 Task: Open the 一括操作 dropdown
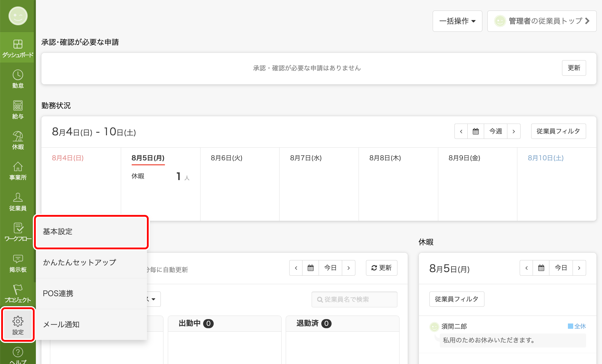(x=457, y=21)
